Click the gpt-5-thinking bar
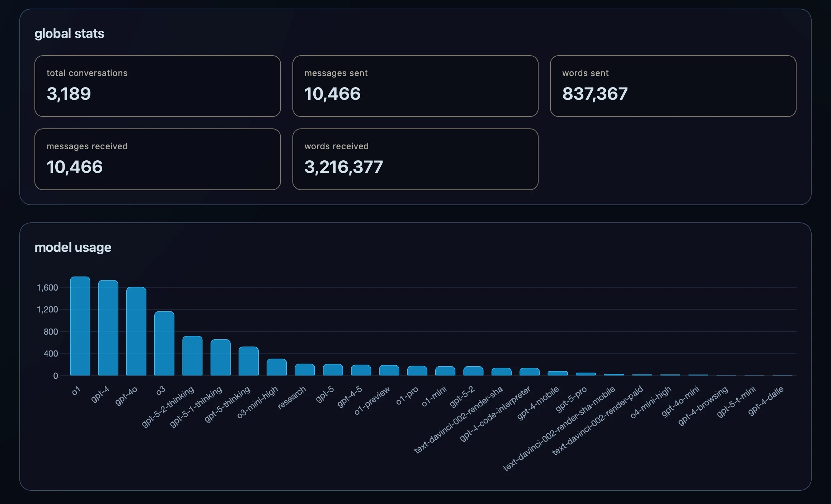831x504 pixels. click(x=249, y=361)
